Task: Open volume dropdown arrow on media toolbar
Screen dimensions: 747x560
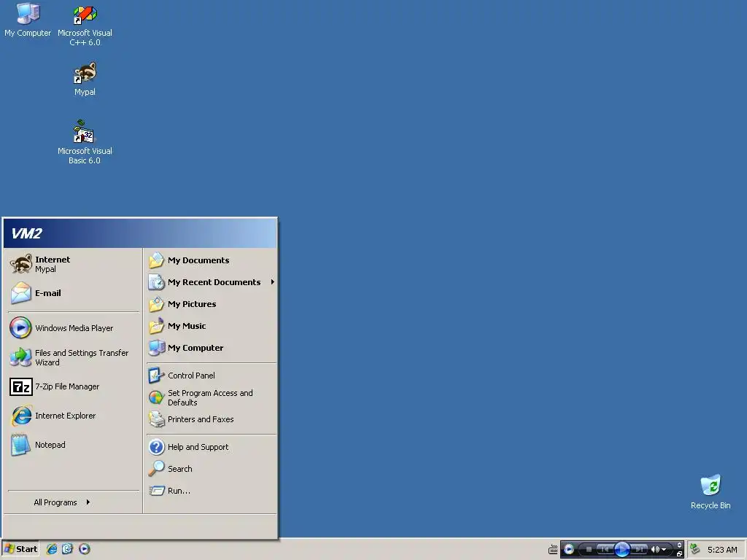Action: [x=664, y=550]
